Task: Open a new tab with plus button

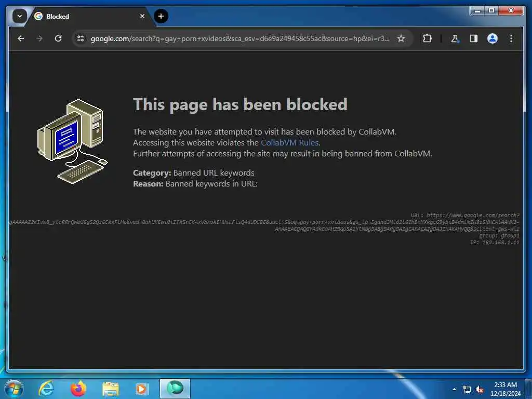Action: [x=161, y=16]
